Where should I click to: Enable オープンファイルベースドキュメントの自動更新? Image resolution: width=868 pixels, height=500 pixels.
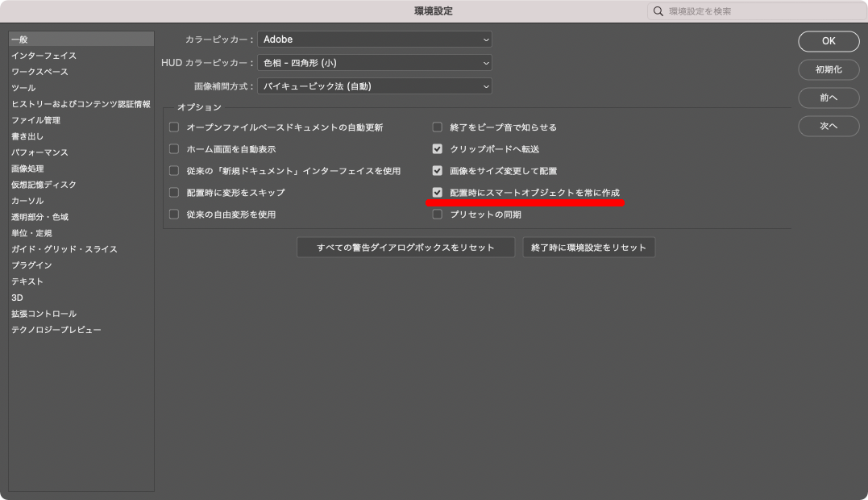(174, 127)
